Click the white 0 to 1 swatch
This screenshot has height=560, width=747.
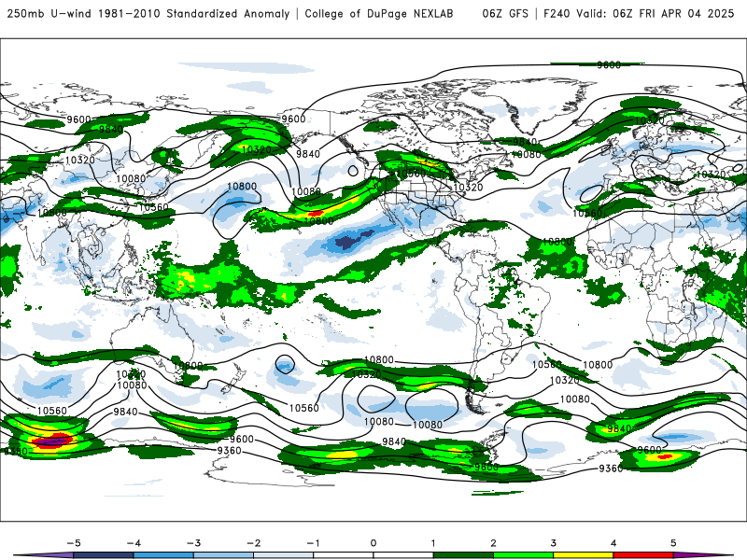point(403,555)
